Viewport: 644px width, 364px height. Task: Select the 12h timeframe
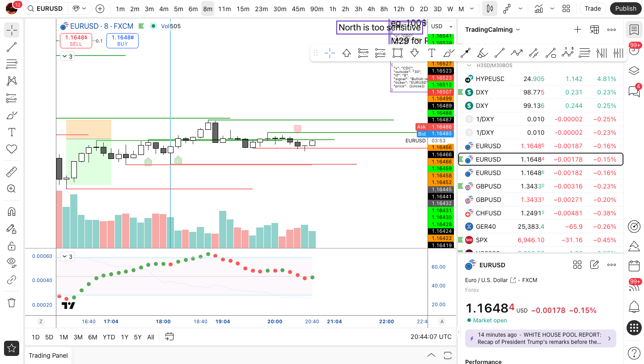399,9
